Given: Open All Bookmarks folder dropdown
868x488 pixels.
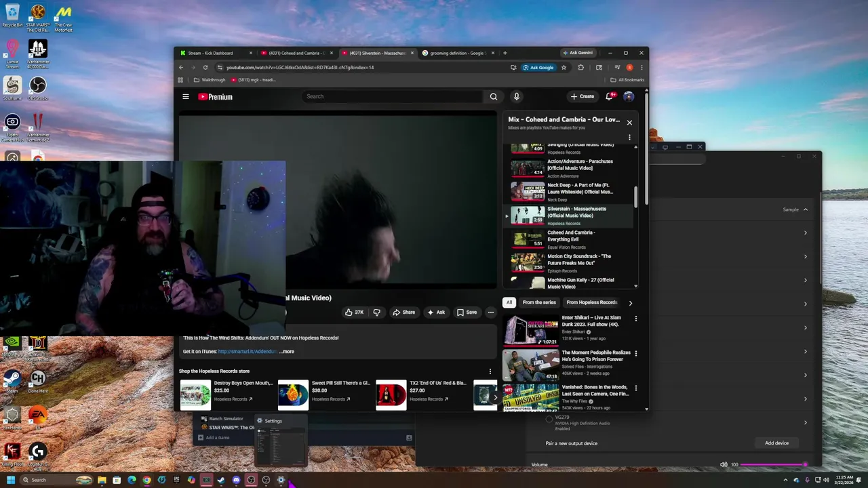Looking at the screenshot, I should (x=627, y=80).
